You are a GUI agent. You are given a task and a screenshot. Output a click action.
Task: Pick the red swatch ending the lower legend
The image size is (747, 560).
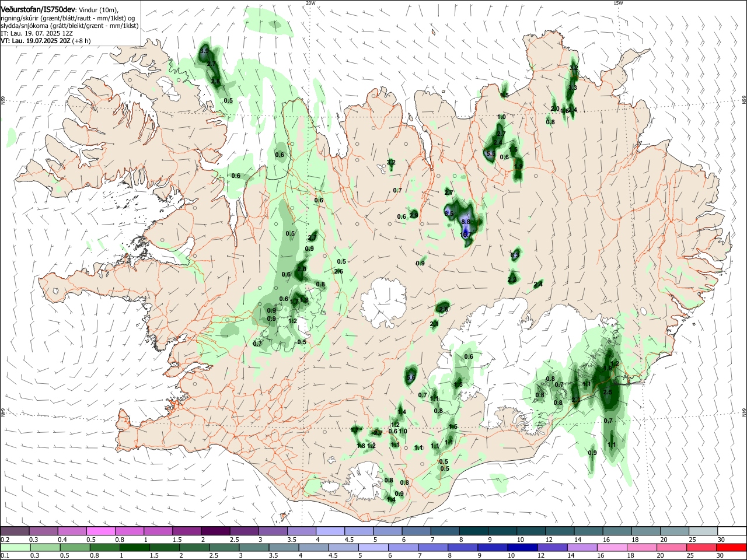731,547
